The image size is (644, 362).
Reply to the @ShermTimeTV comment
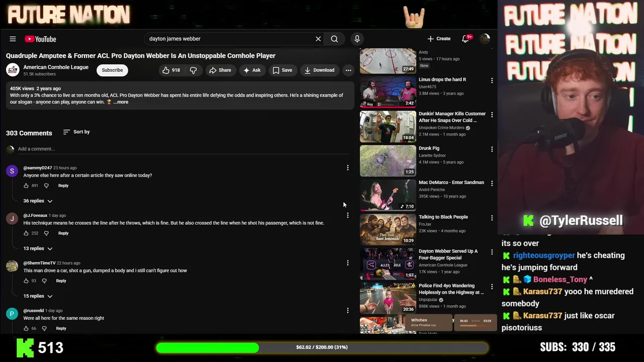click(x=61, y=281)
